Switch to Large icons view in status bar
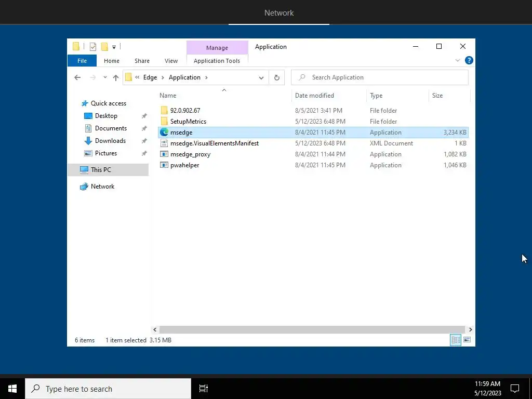Image resolution: width=532 pixels, height=399 pixels. (x=467, y=340)
